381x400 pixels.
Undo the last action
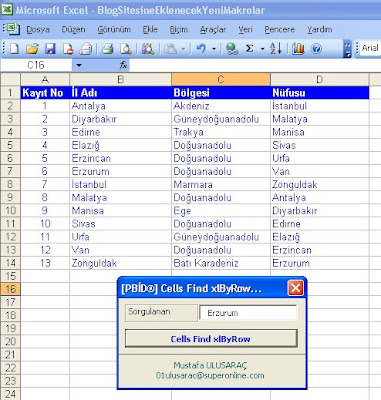[201, 49]
